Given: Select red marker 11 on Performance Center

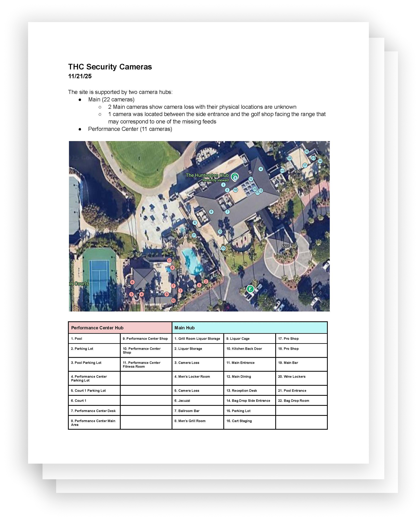Looking at the screenshot, I should pyautogui.click(x=169, y=260).
